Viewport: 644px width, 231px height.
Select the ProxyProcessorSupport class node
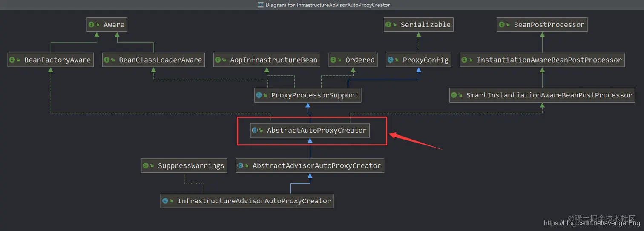tap(308, 95)
